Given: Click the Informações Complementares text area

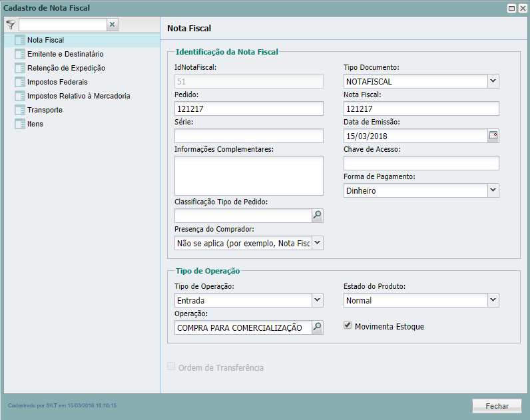Looking at the screenshot, I should 248,176.
